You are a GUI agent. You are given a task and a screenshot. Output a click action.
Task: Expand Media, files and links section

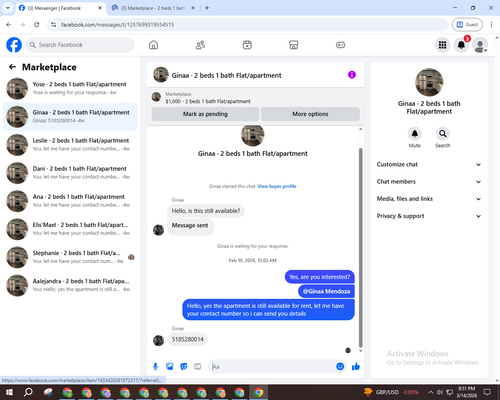(x=429, y=199)
